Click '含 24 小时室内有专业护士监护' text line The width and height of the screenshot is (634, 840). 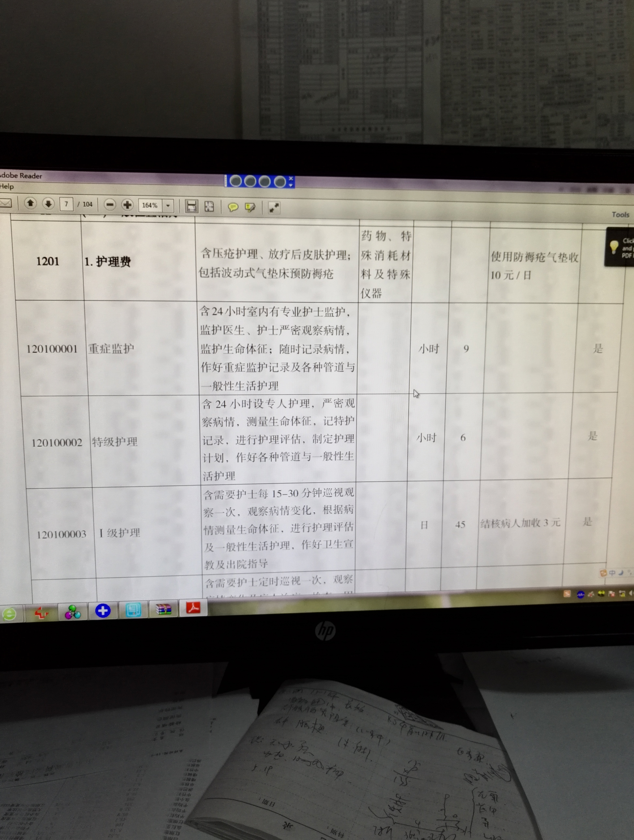coord(274,312)
